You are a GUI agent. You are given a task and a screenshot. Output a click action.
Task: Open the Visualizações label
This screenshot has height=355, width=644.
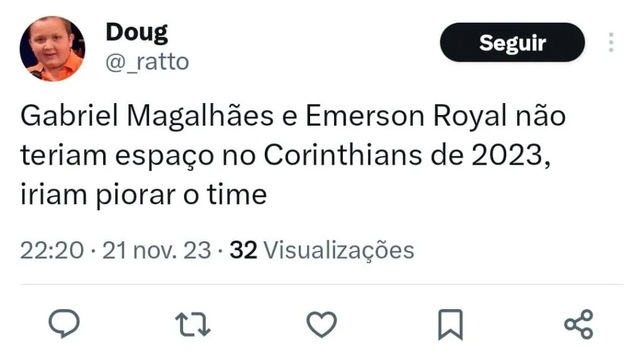338,250
